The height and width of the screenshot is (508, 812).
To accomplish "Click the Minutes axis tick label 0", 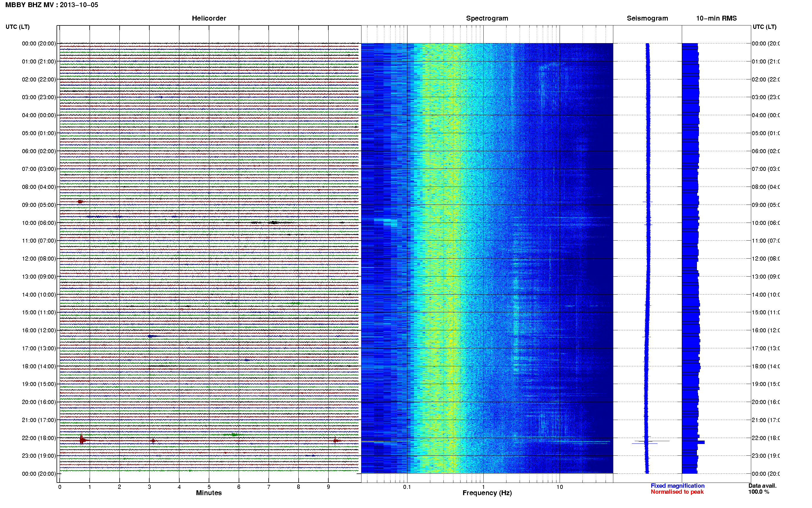I will (60, 487).
